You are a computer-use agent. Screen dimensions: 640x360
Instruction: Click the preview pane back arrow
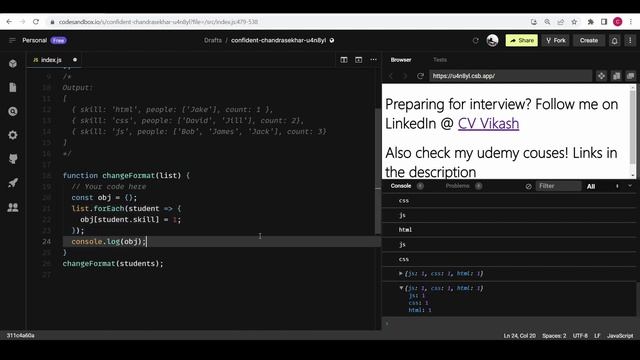(391, 76)
